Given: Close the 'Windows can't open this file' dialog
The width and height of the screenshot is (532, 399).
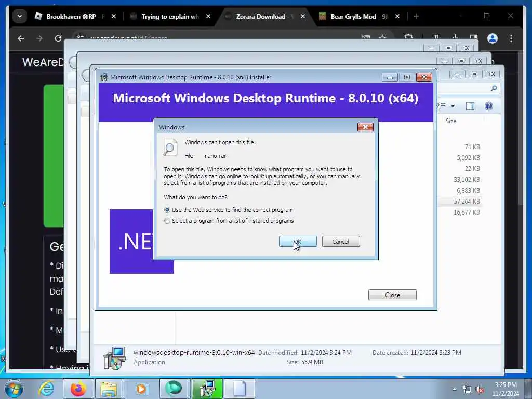Looking at the screenshot, I should pyautogui.click(x=365, y=127).
